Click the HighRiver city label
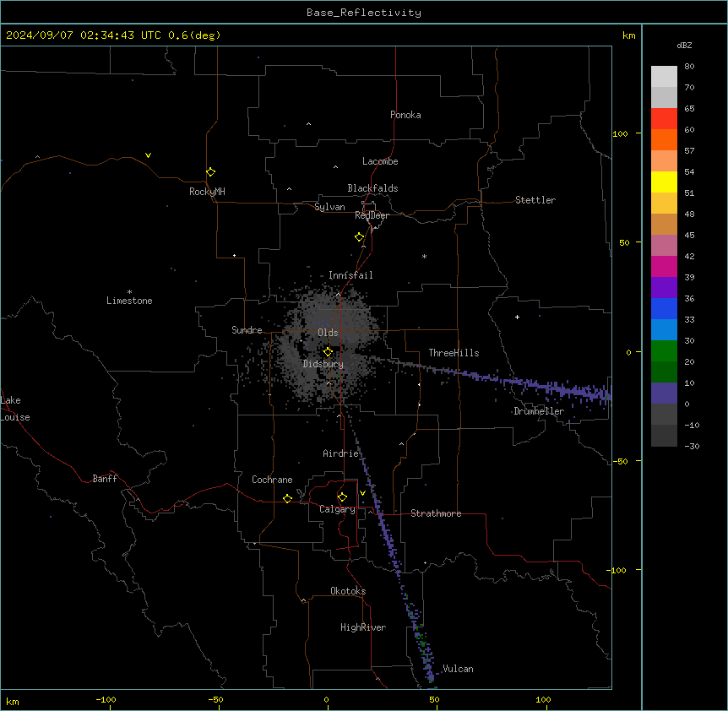 click(x=363, y=627)
